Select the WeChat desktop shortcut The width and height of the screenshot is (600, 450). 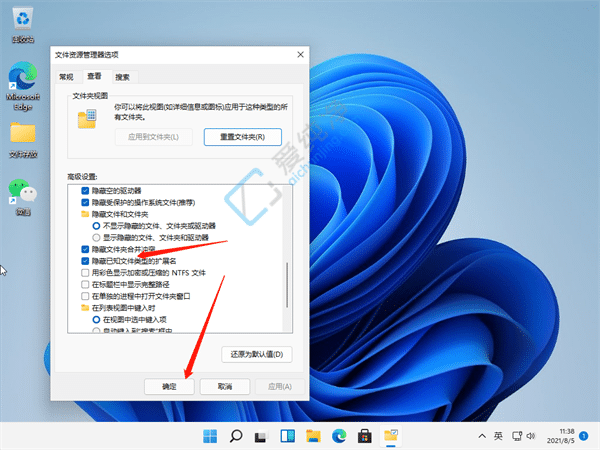pos(23,197)
